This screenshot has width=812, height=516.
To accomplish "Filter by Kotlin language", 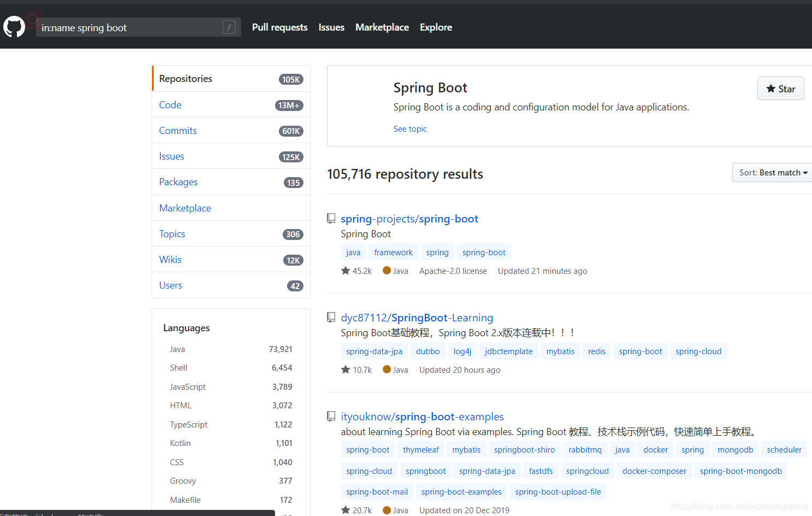I will coord(231,443).
